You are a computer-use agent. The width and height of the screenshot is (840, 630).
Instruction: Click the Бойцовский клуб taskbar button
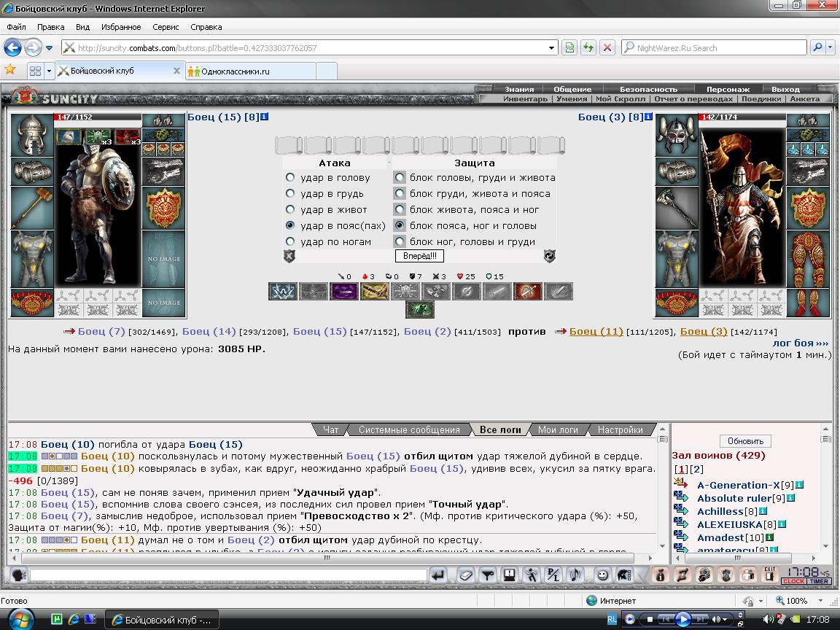pyautogui.click(x=161, y=620)
